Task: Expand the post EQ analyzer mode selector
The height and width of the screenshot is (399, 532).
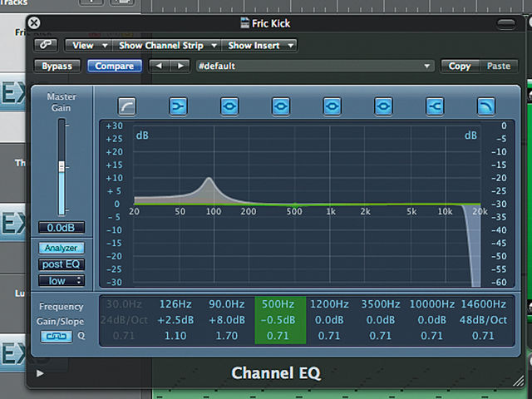Action: point(62,264)
